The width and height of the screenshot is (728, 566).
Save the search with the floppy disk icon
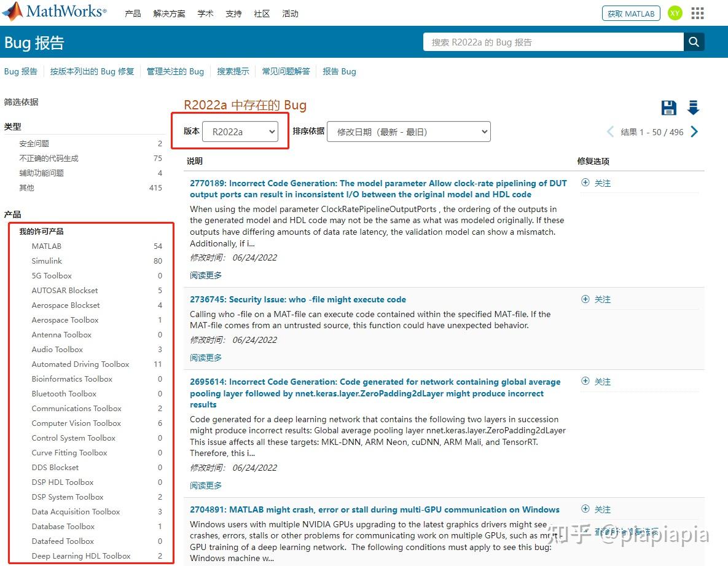[x=668, y=108]
